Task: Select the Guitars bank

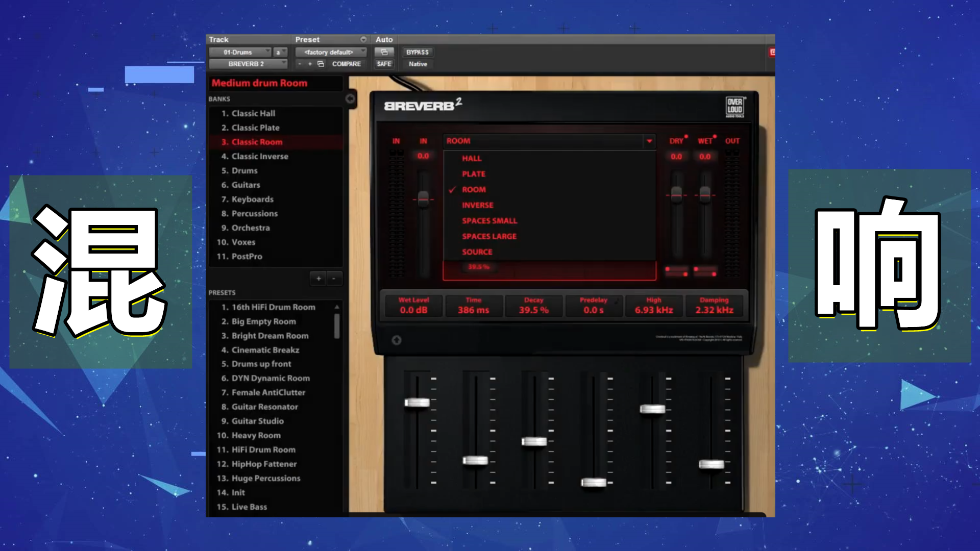Action: click(276, 185)
